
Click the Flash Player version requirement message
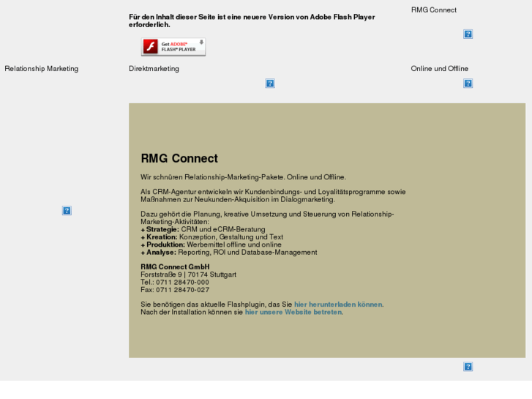(252, 20)
